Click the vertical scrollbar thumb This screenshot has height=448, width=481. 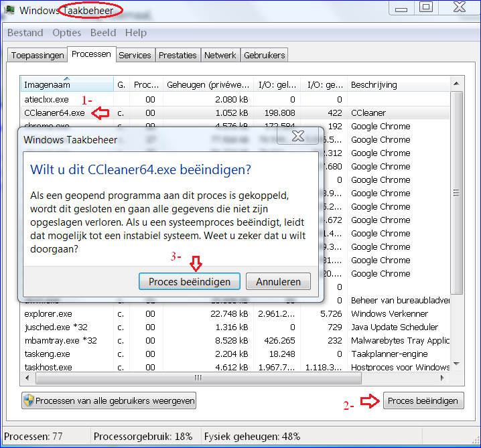click(456, 193)
